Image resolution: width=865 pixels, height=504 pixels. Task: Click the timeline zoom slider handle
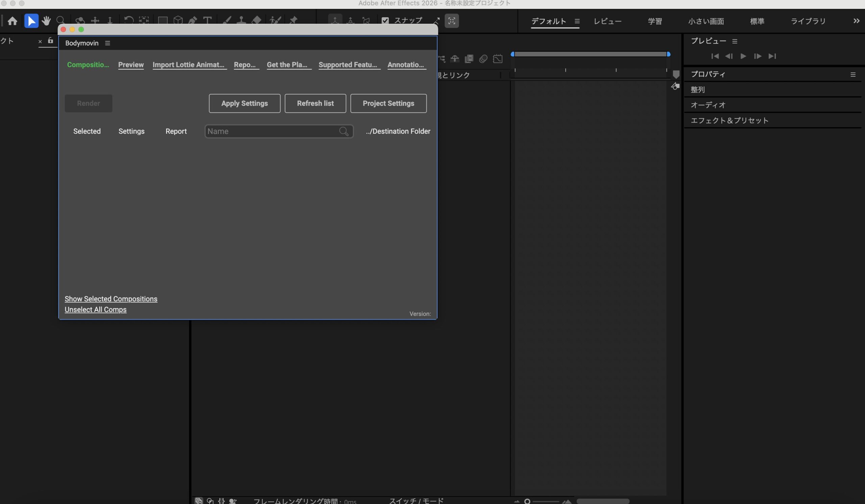[x=527, y=501]
